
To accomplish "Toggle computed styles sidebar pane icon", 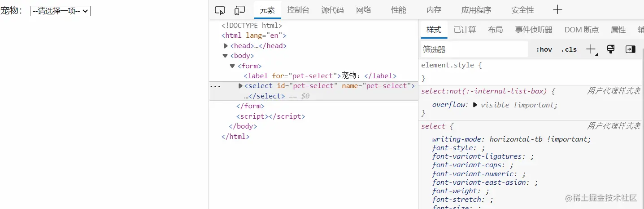I will coord(631,49).
